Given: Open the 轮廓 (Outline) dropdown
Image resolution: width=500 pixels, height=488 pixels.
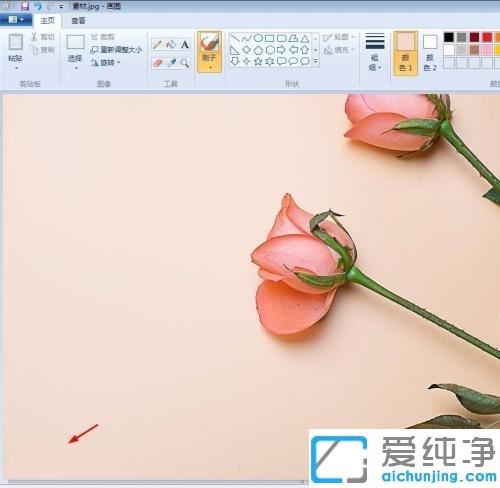Looking at the screenshot, I should [339, 37].
